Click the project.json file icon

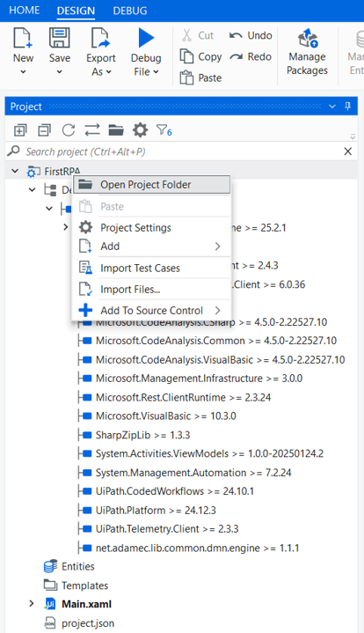pyautogui.click(x=50, y=623)
